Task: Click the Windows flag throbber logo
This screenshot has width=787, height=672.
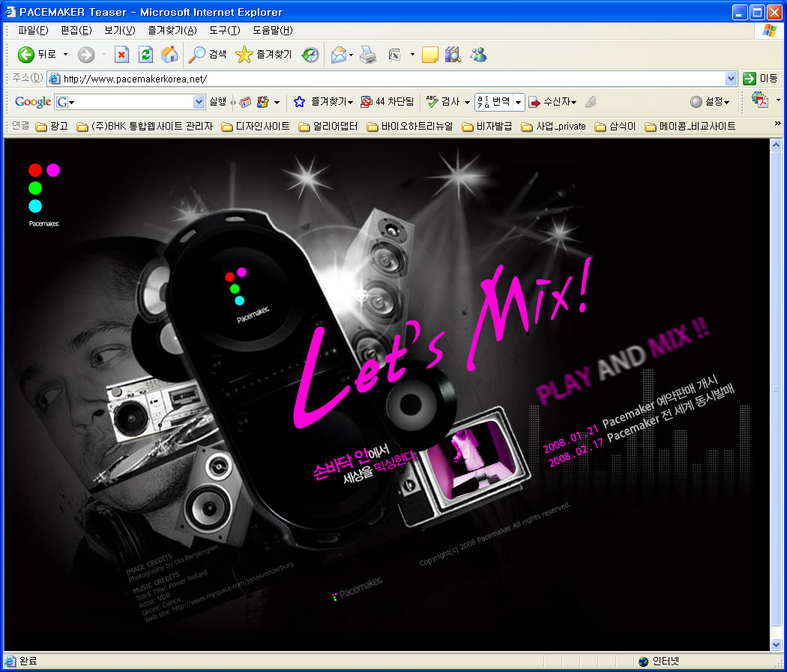Action: [769, 31]
